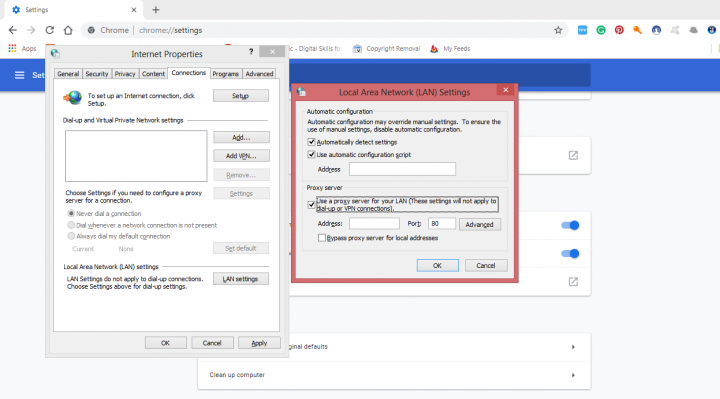
Task: Open a new tab with the plus icon
Action: pos(156,10)
